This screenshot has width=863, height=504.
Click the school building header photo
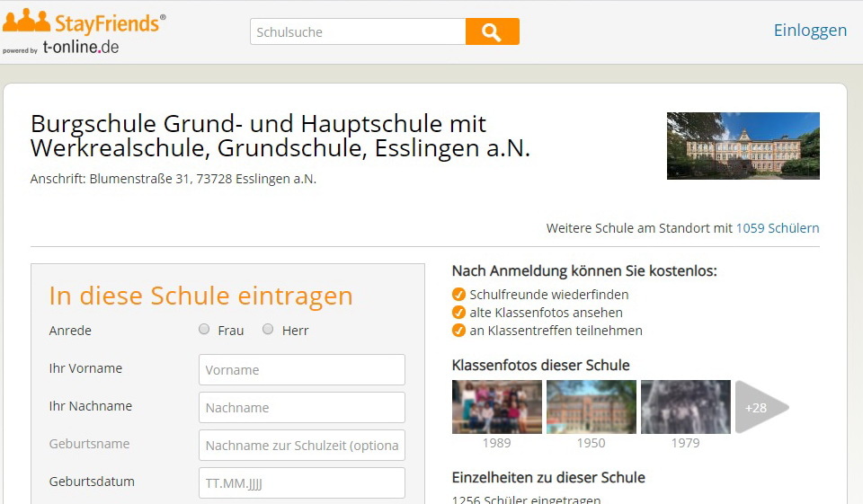[x=743, y=146]
